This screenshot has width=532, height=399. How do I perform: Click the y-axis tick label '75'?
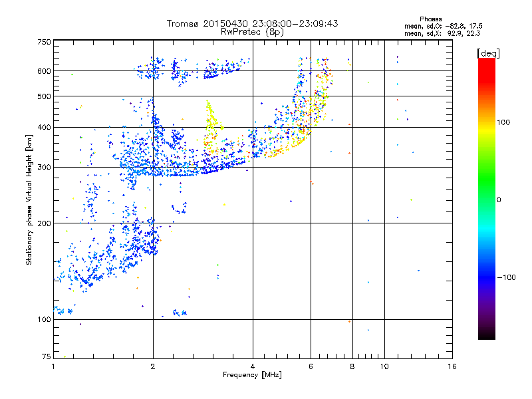tap(47, 356)
